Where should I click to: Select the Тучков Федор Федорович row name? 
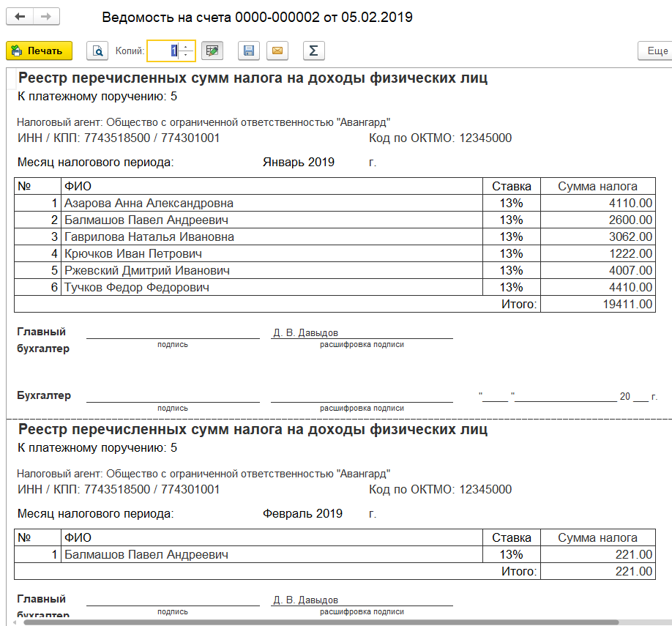pos(137,288)
